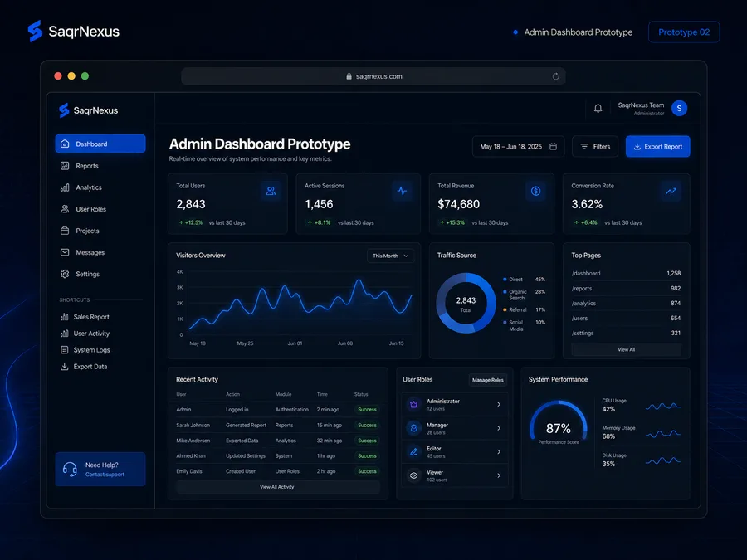
Task: Click the Administrator crown role icon
Action: pos(414,405)
